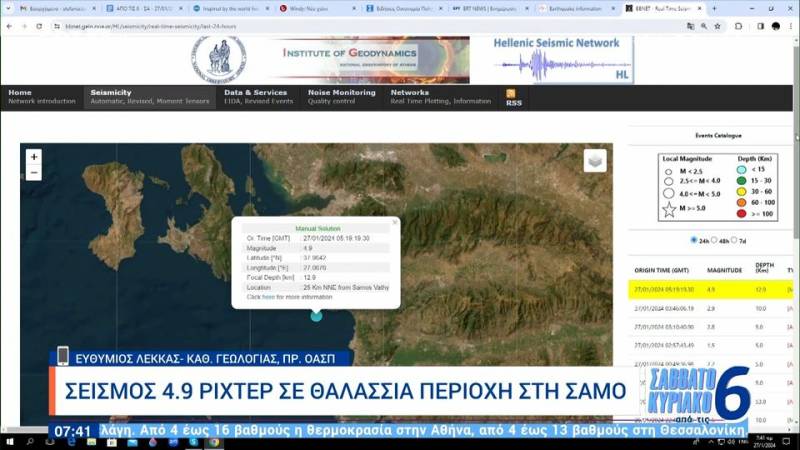Click the address bar URL

151,26
